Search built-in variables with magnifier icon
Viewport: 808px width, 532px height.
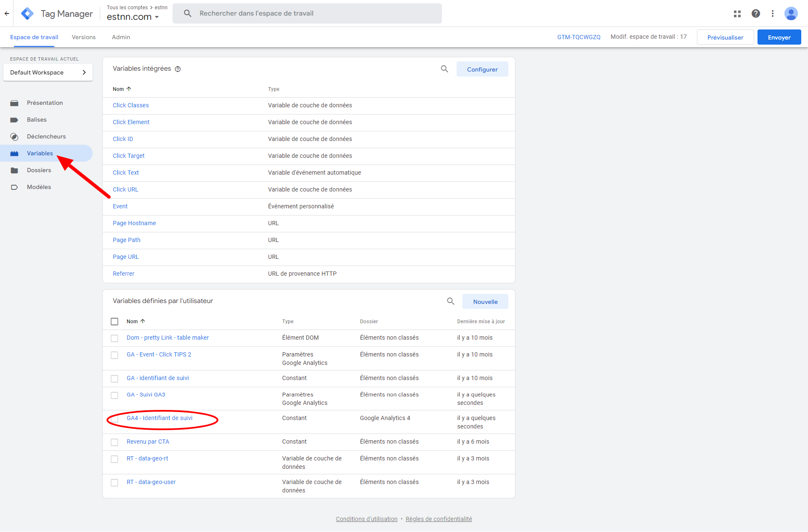click(x=444, y=69)
